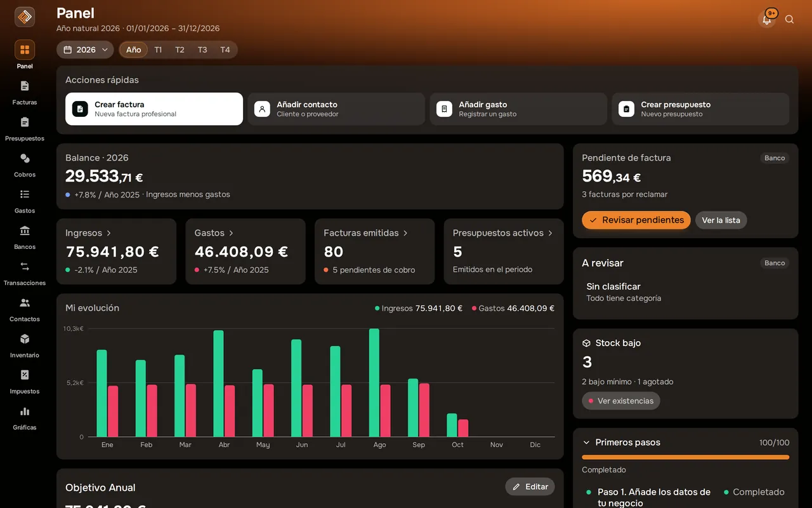Select the Año period tab

pyautogui.click(x=133, y=50)
